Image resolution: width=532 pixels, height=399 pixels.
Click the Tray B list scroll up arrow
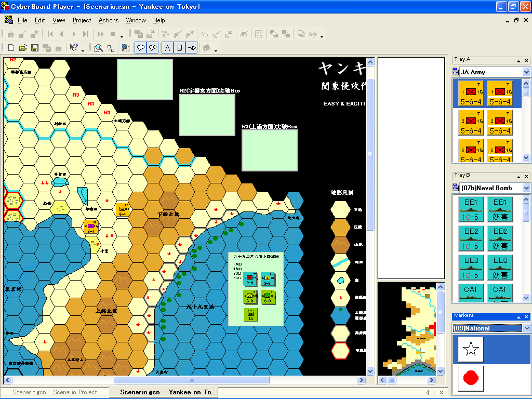click(526, 199)
